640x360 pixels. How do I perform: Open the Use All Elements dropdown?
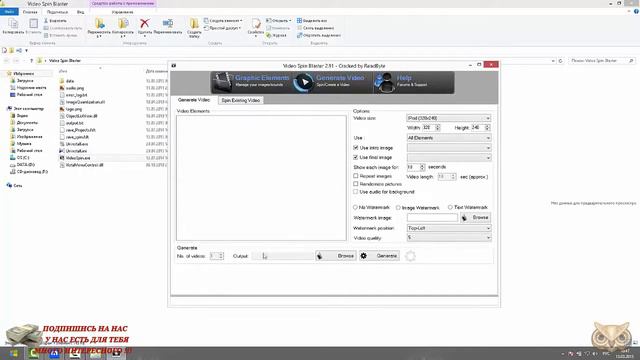pos(449,138)
